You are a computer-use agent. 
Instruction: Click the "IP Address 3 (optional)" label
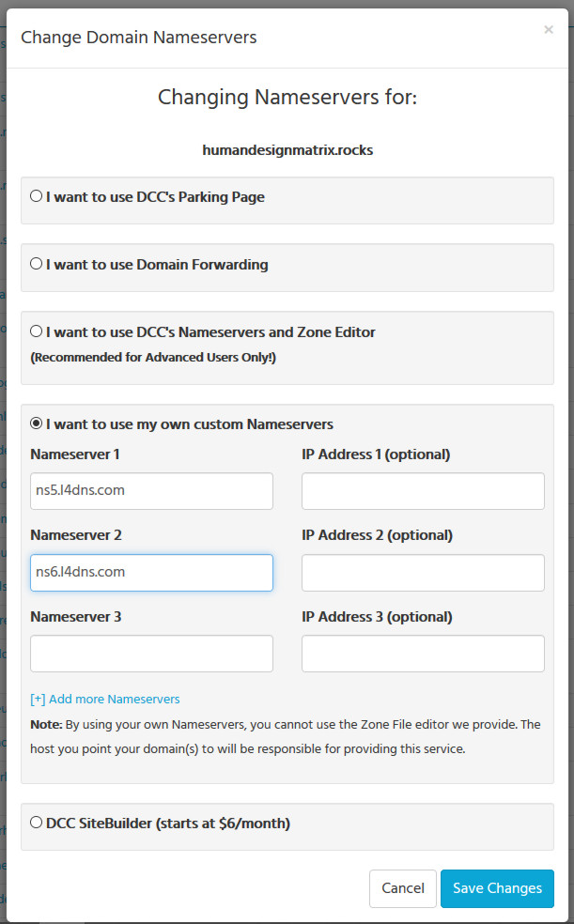(377, 617)
